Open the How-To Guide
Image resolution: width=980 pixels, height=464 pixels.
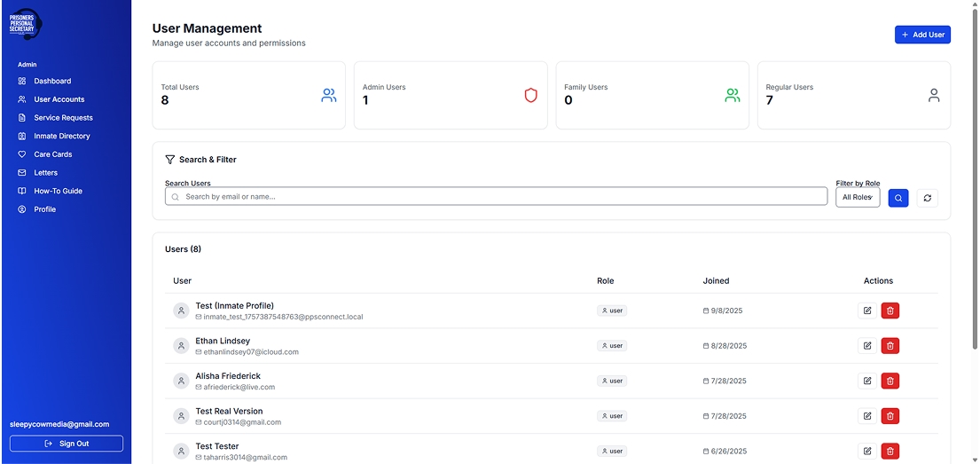click(58, 192)
